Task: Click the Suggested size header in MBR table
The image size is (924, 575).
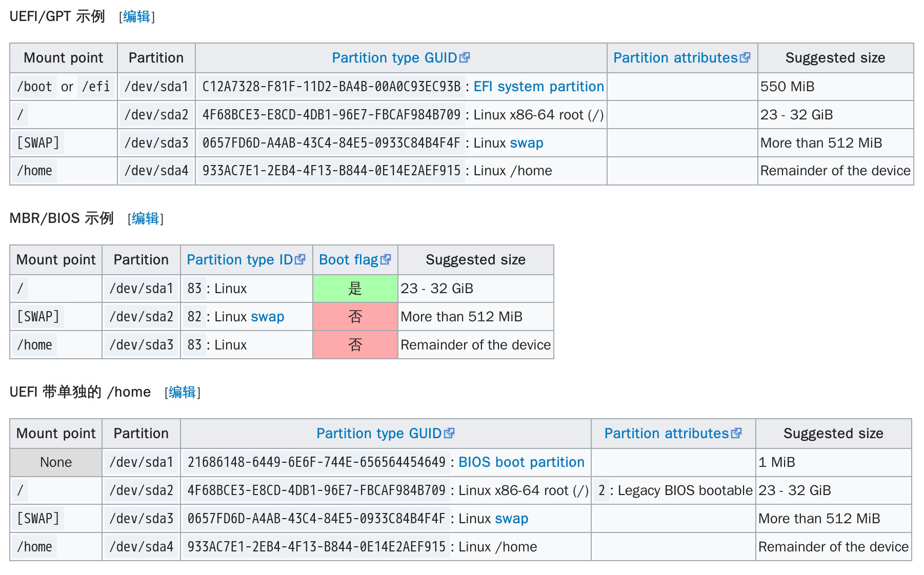Action: click(x=475, y=260)
